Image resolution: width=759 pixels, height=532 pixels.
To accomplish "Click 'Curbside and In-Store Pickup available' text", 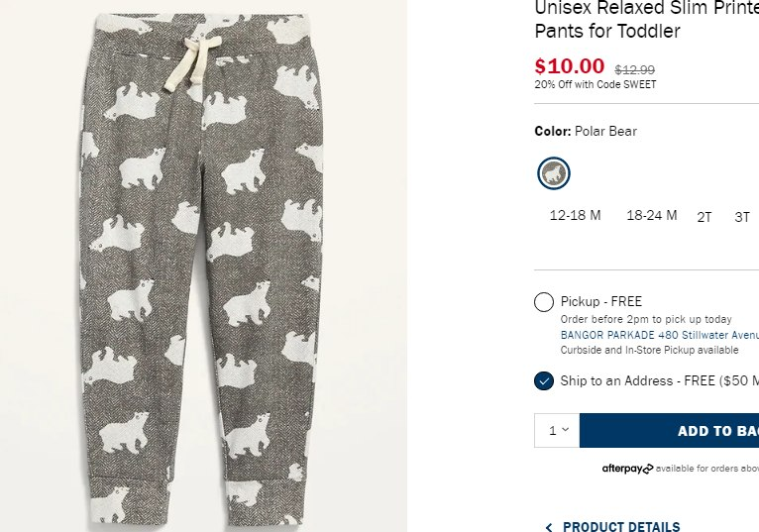I will [x=649, y=350].
